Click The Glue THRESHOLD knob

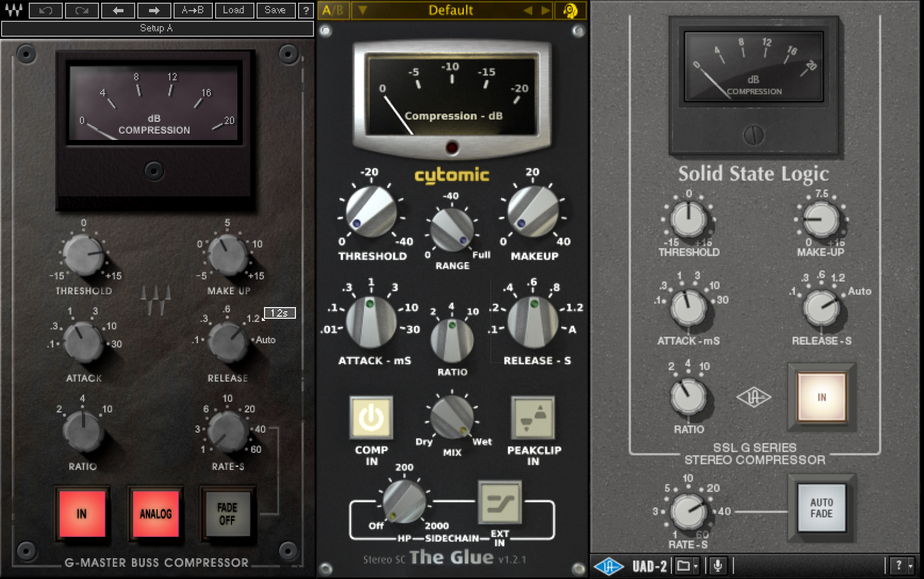[371, 211]
